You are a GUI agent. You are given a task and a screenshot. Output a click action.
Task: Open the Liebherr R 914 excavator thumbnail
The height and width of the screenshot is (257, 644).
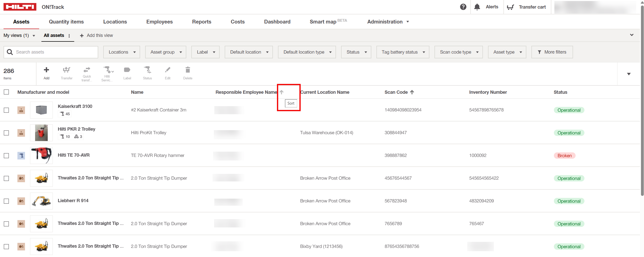(x=41, y=201)
